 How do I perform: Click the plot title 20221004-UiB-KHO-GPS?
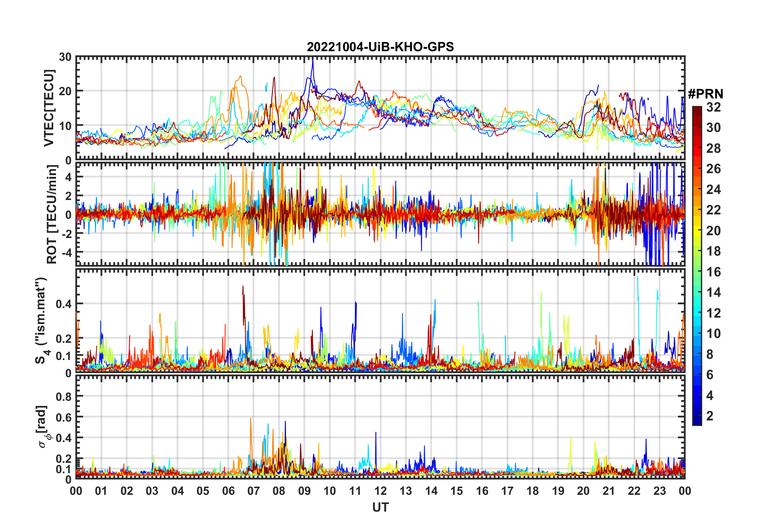pos(380,47)
